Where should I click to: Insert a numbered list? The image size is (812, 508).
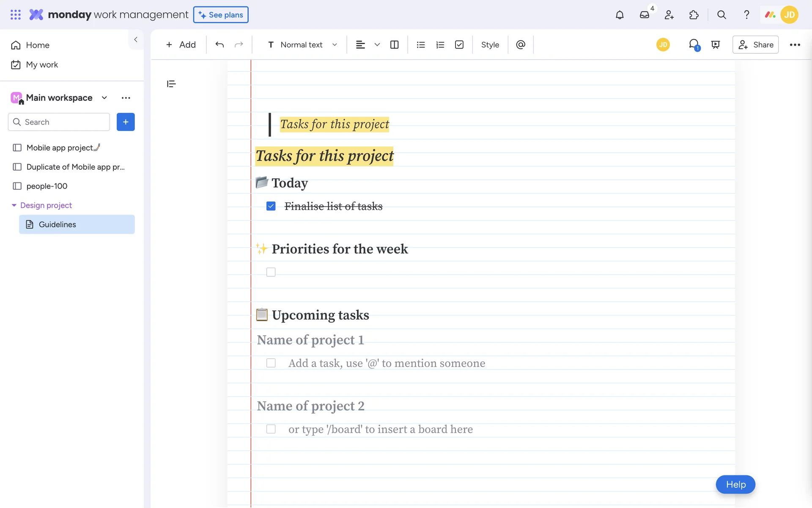click(x=440, y=45)
